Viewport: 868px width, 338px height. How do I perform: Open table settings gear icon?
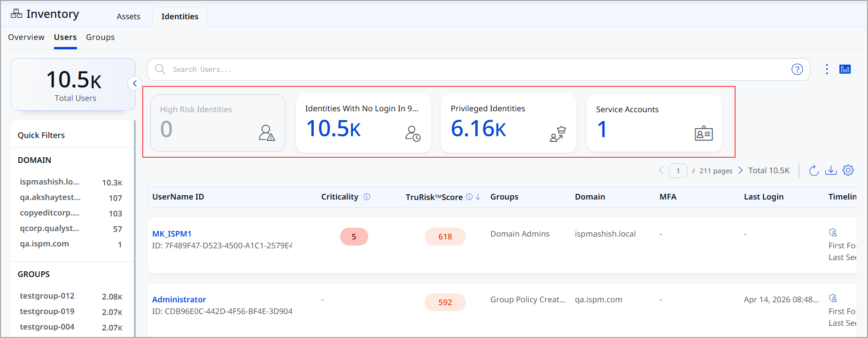pyautogui.click(x=848, y=170)
